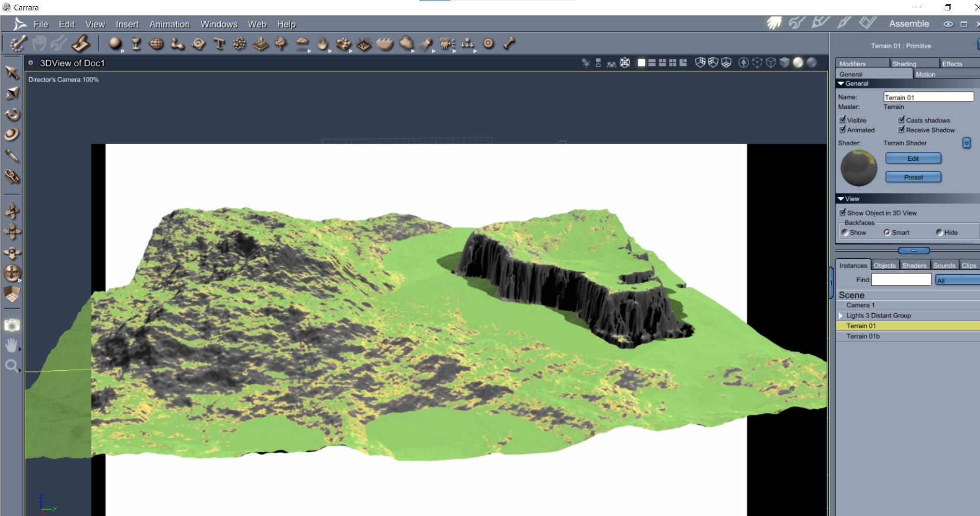Select the Eyedropper tool
This screenshot has height=516, width=980.
(x=12, y=156)
